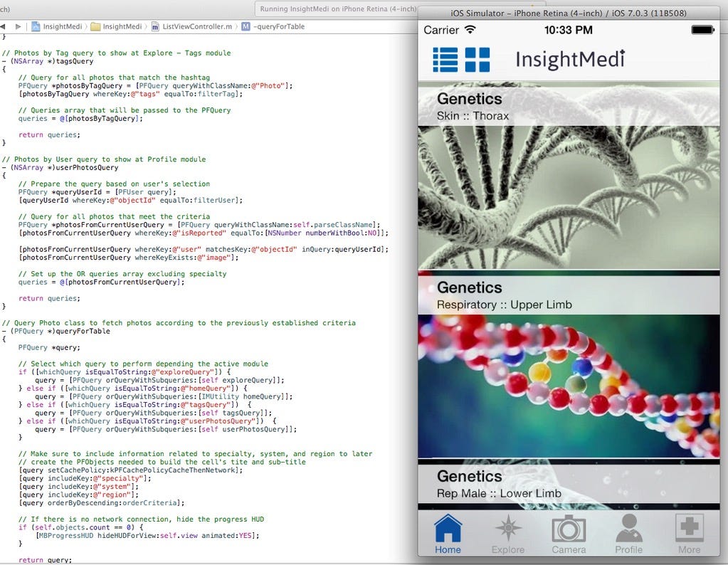Switch to grid view in InsightMedi app
The width and height of the screenshot is (728, 565).
click(478, 60)
